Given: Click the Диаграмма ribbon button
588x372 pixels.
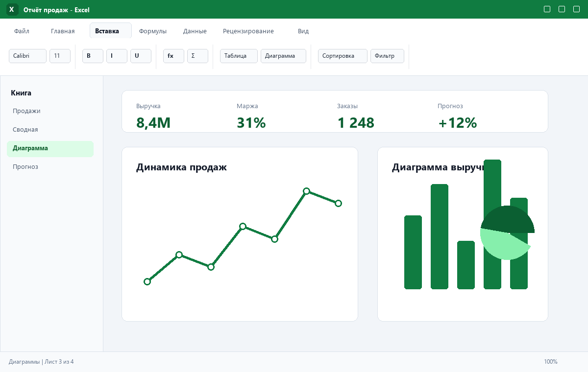Looking at the screenshot, I should click(283, 56).
